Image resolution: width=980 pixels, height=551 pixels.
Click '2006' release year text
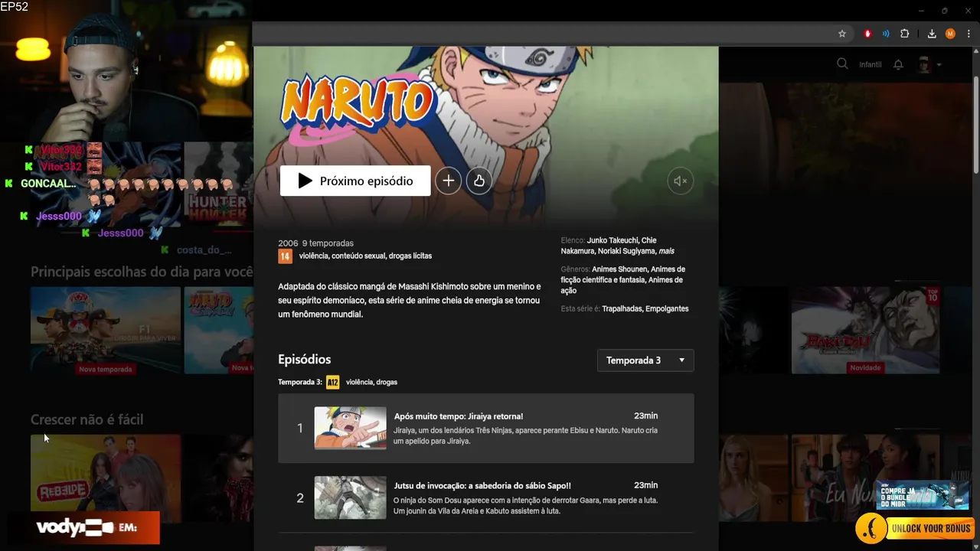tap(288, 243)
